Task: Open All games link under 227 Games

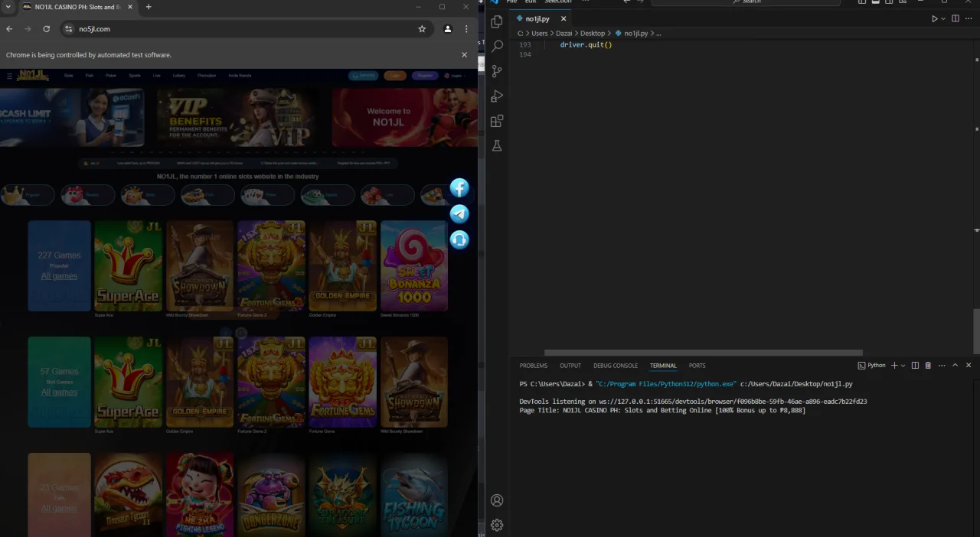Action: coord(59,276)
